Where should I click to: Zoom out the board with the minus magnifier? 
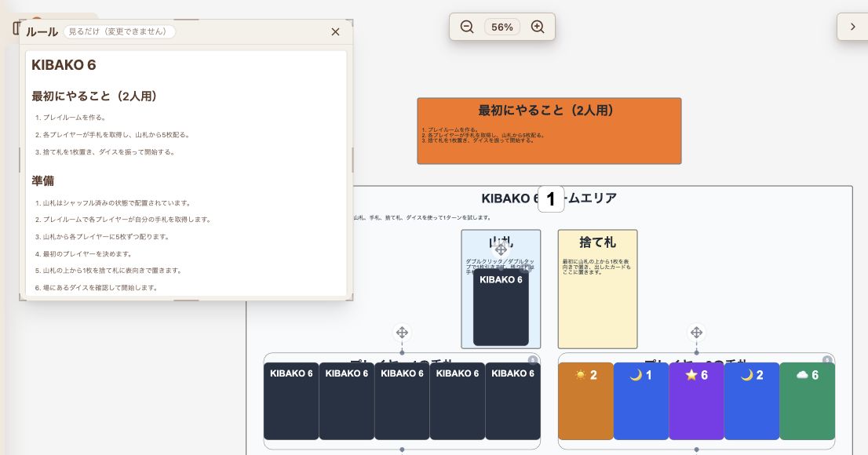(467, 27)
